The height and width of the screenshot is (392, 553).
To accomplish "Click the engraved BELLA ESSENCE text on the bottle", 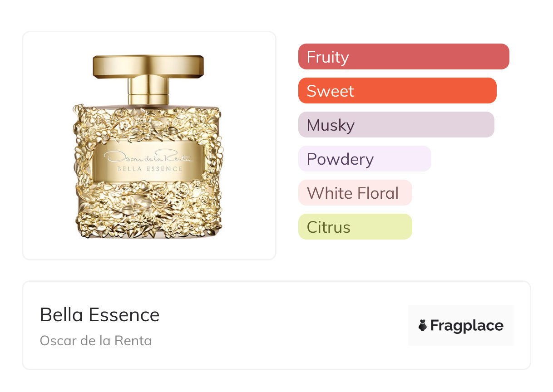I will point(149,169).
